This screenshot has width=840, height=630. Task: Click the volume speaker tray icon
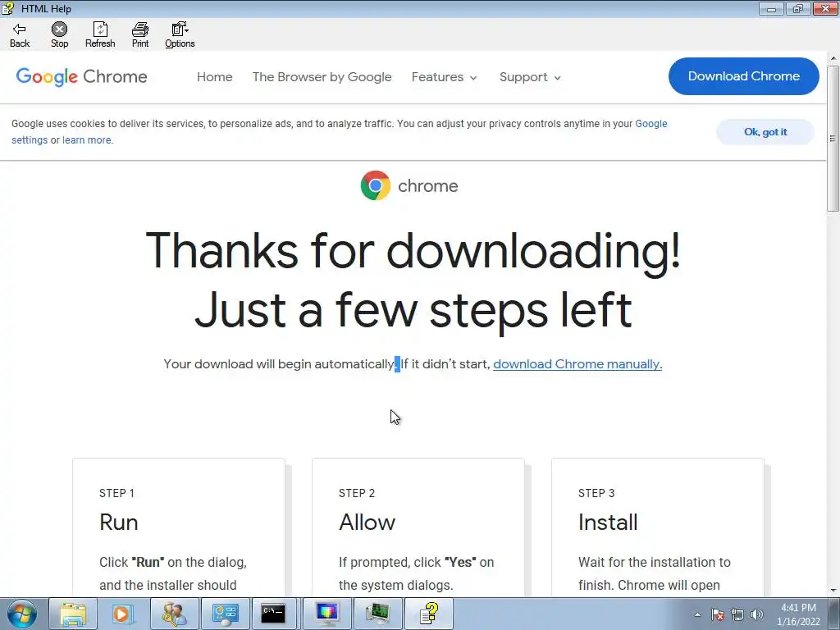pos(757,614)
